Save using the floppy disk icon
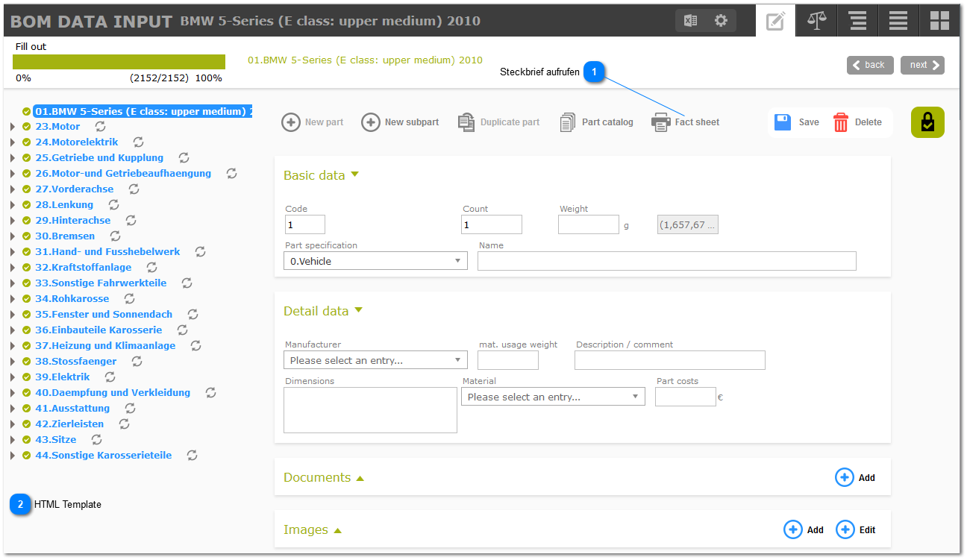This screenshot has width=967, height=560. click(x=783, y=122)
